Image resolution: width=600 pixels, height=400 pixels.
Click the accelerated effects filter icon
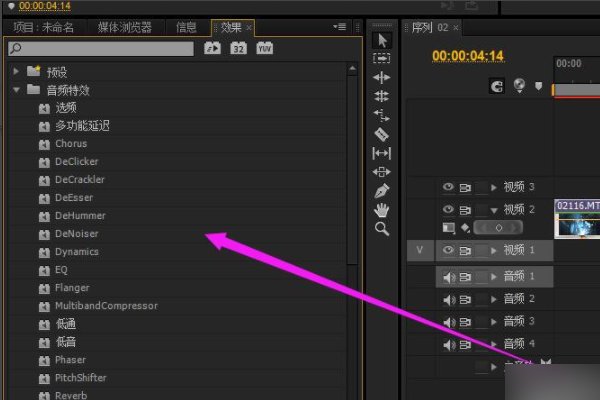(213, 48)
